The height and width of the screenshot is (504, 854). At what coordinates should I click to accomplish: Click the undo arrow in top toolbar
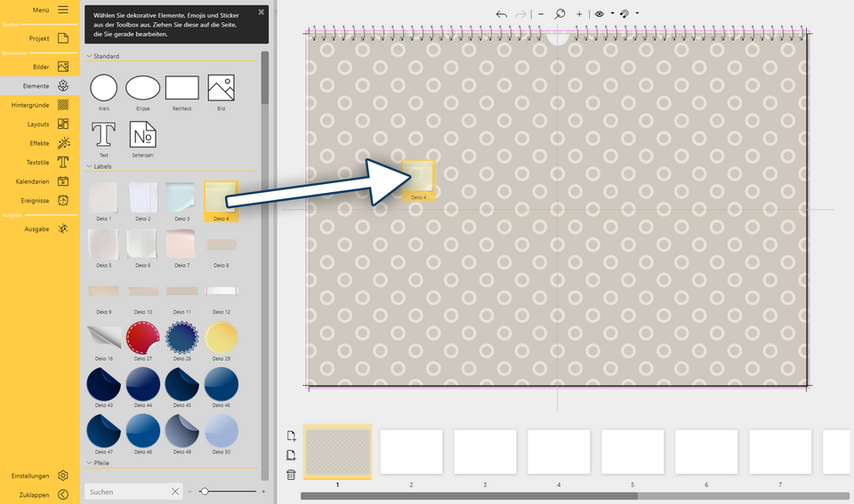pos(502,14)
